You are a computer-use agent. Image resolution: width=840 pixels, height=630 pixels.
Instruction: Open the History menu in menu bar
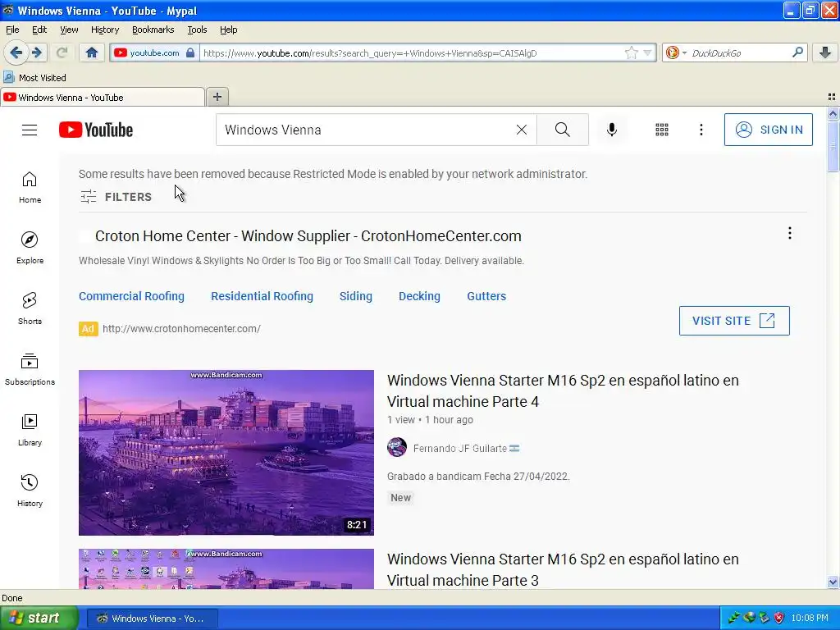pos(105,30)
